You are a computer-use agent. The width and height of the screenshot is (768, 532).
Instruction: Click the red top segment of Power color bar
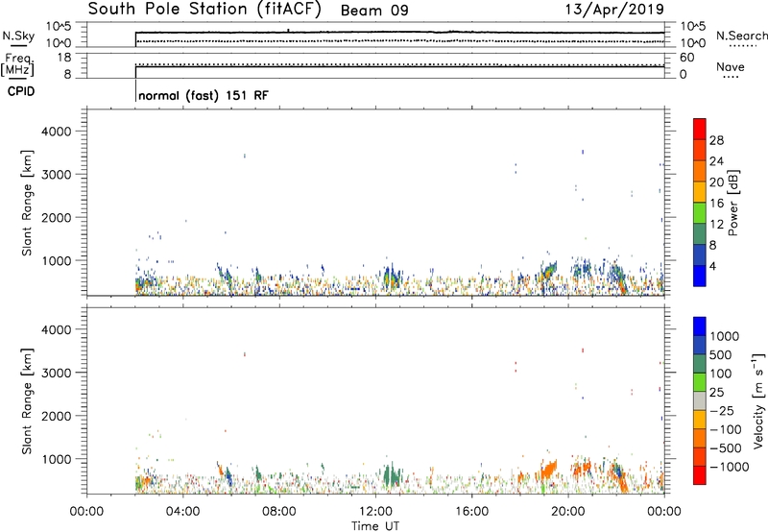click(700, 129)
